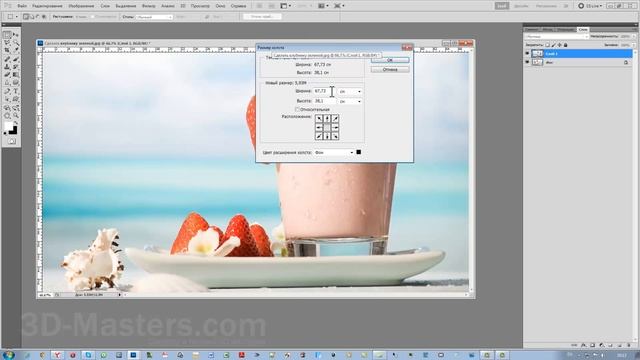
Task: Open the Фильтр menu
Action: [x=149, y=6]
